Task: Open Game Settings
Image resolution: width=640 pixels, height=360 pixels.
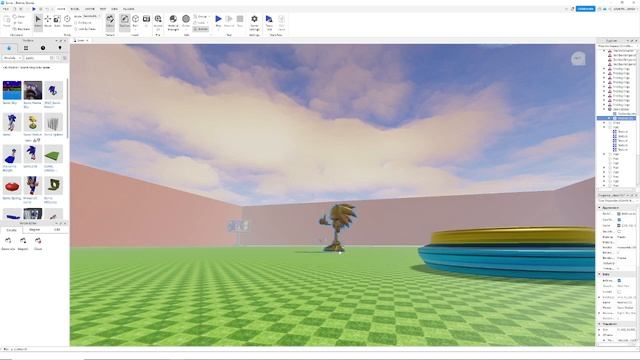Action: 254,22
